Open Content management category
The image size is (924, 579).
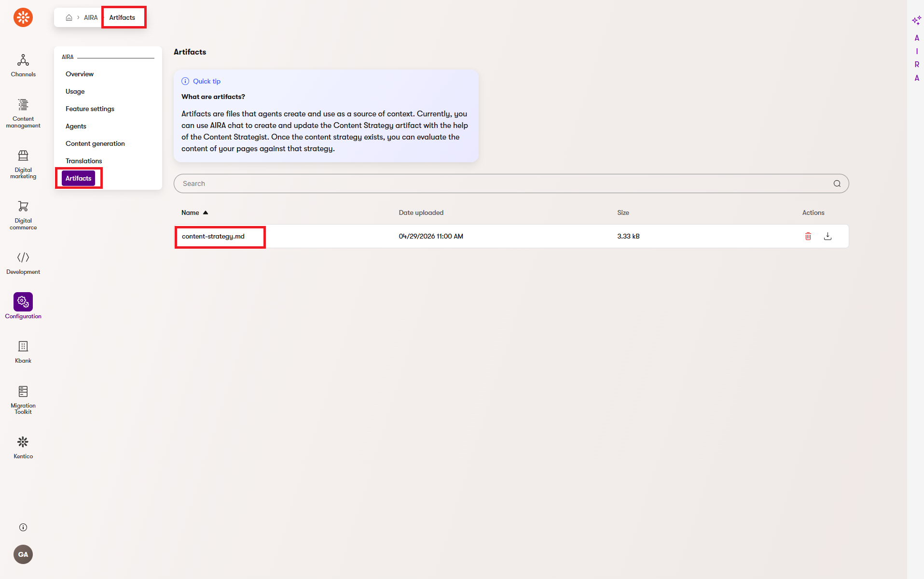click(x=23, y=113)
